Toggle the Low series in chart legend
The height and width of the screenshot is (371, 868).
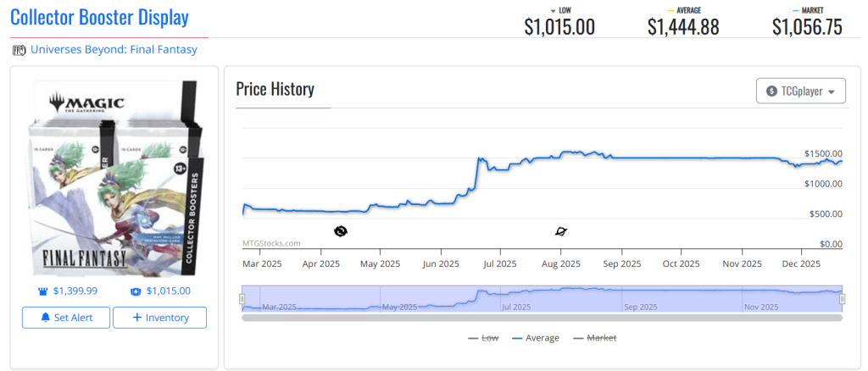point(483,338)
